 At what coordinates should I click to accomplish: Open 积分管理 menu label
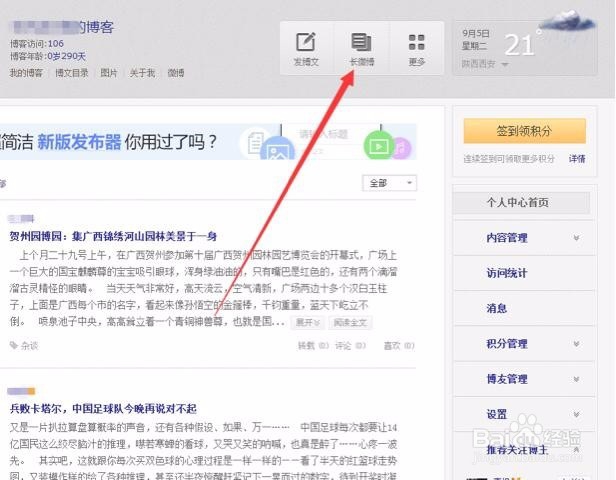point(507,344)
